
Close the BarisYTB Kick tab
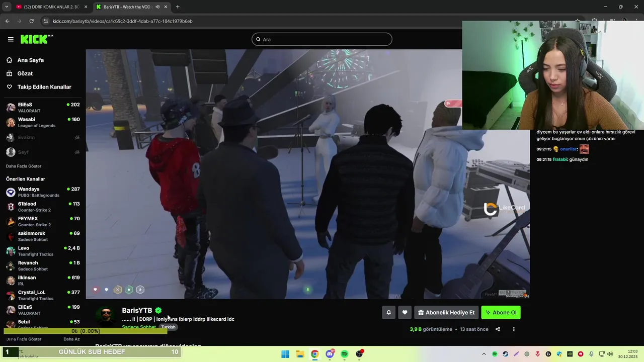(x=166, y=7)
